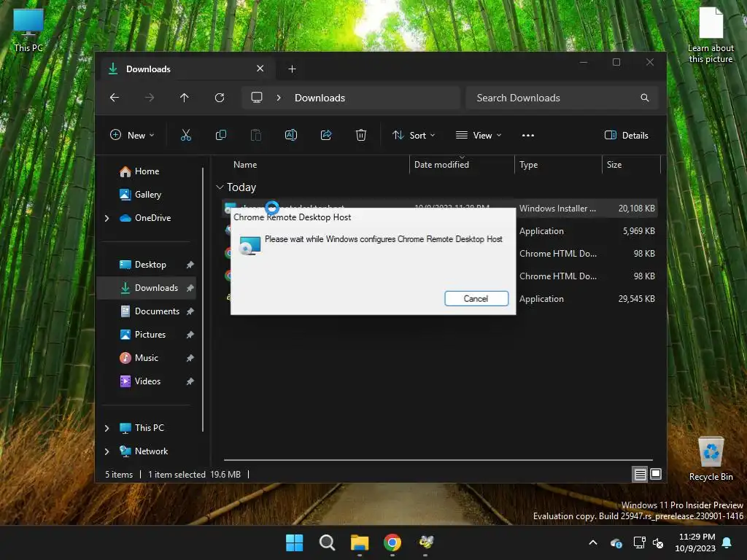Refresh the Downloads folder view
The width and height of the screenshot is (747, 560).
pyautogui.click(x=220, y=98)
